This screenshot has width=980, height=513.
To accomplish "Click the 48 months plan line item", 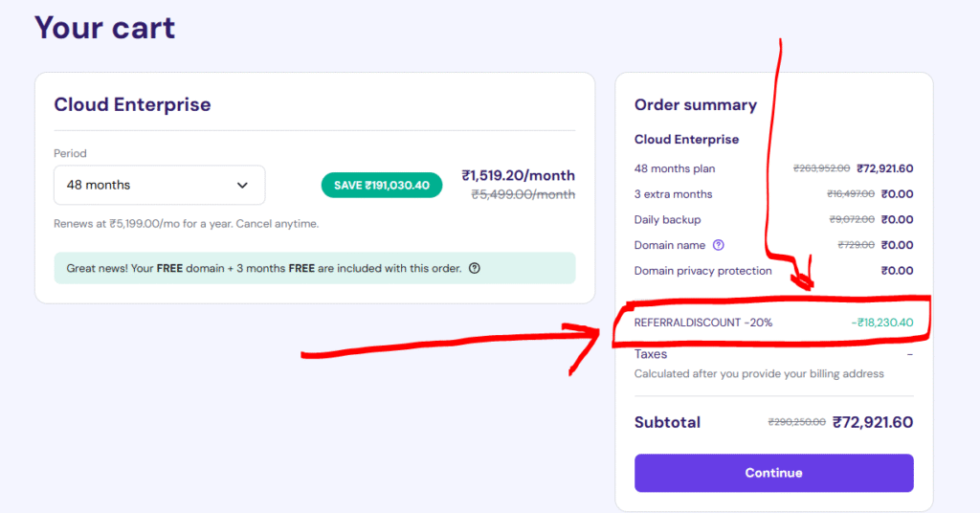I will pyautogui.click(x=675, y=168).
